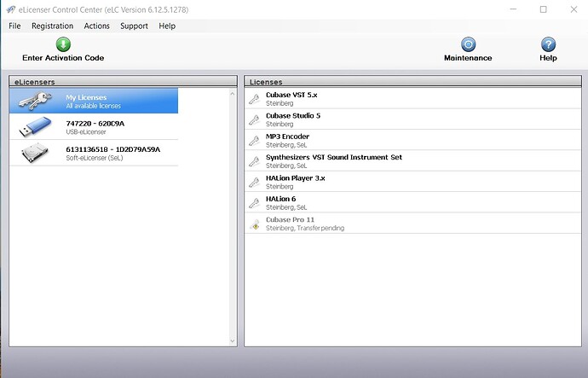The height and width of the screenshot is (378, 588).
Task: Open the File menu
Action: coord(14,26)
